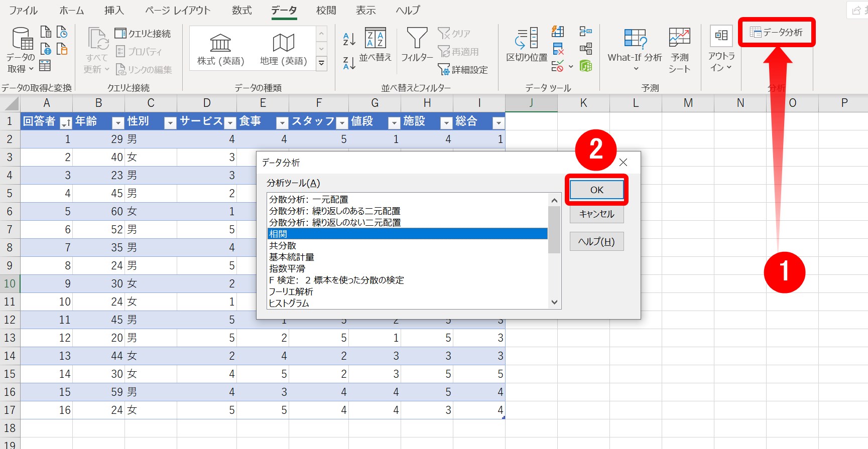Viewport: 868px width, 449px height.
Task: Select フーリエ解析 in the analysis tool list
Action: [408, 292]
